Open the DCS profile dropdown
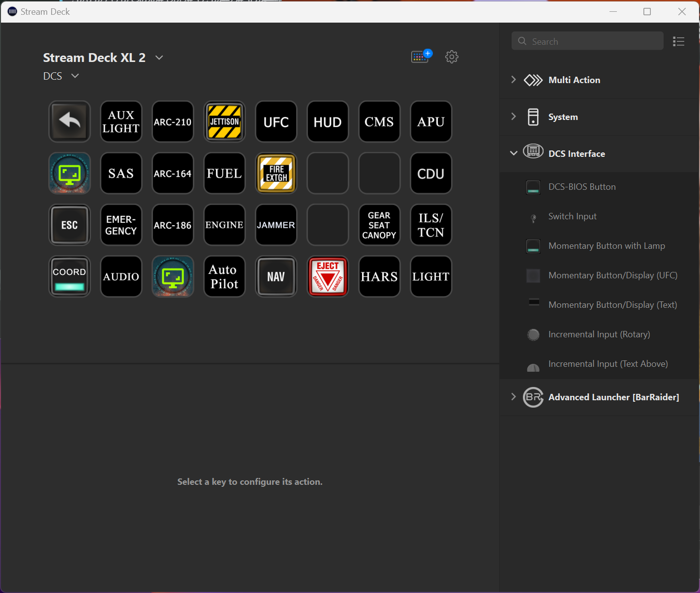Image resolution: width=700 pixels, height=593 pixels. click(75, 76)
